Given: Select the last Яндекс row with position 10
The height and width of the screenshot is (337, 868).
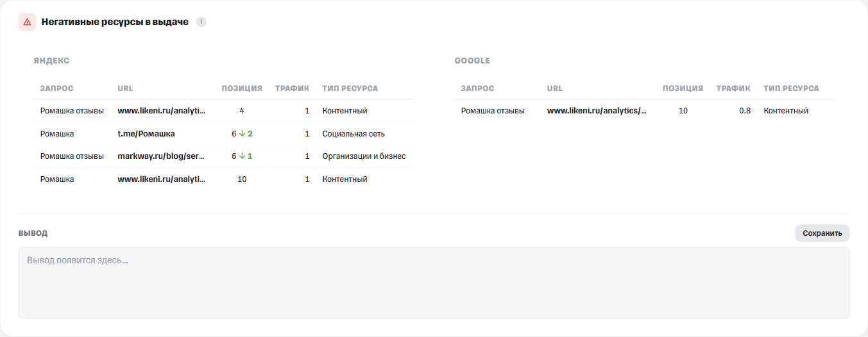Looking at the screenshot, I should (223, 179).
